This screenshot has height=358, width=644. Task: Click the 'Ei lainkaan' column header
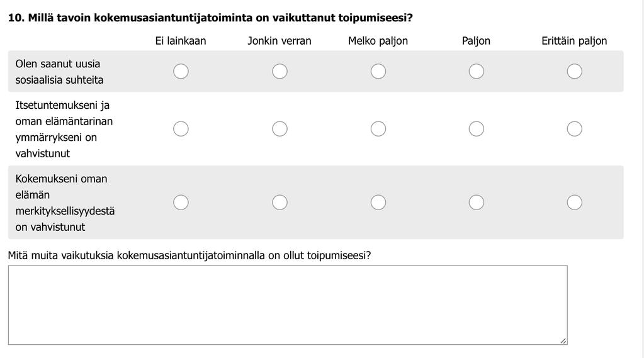pos(181,41)
